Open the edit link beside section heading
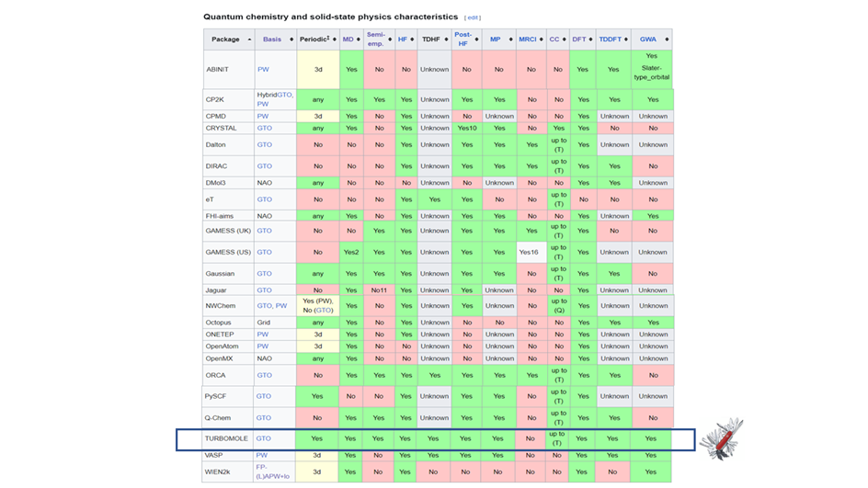This screenshot has width=868, height=488. tap(473, 17)
